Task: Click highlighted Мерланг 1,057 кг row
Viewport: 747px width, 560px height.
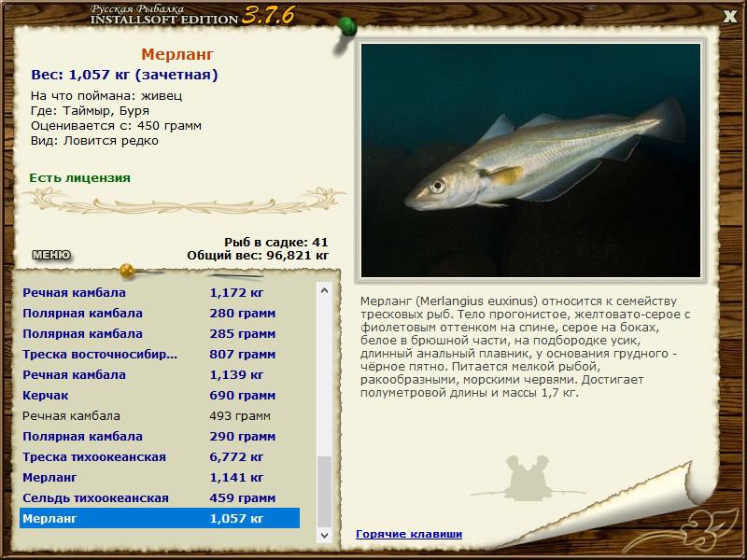Action: [x=159, y=518]
